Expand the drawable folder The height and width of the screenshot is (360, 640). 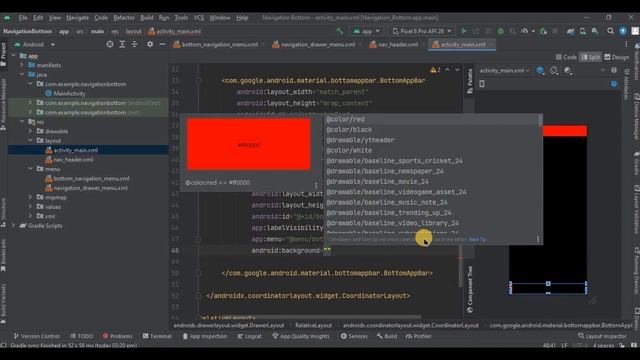click(30, 131)
